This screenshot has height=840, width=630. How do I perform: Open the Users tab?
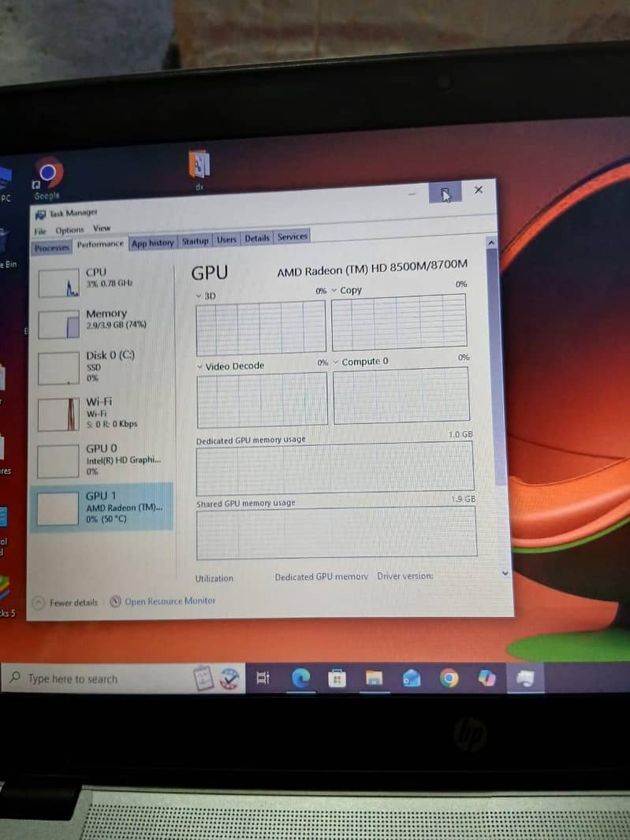coord(226,240)
